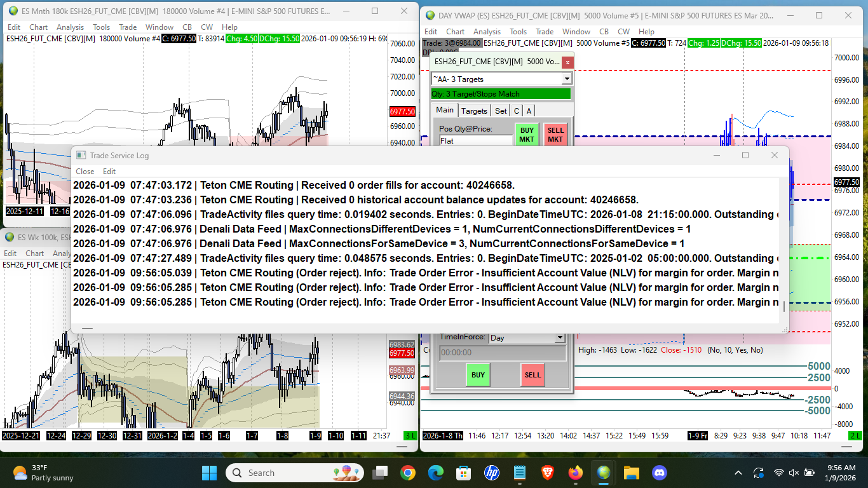This screenshot has height=488, width=868.
Task: Open Discord from the taskbar
Action: point(659,473)
